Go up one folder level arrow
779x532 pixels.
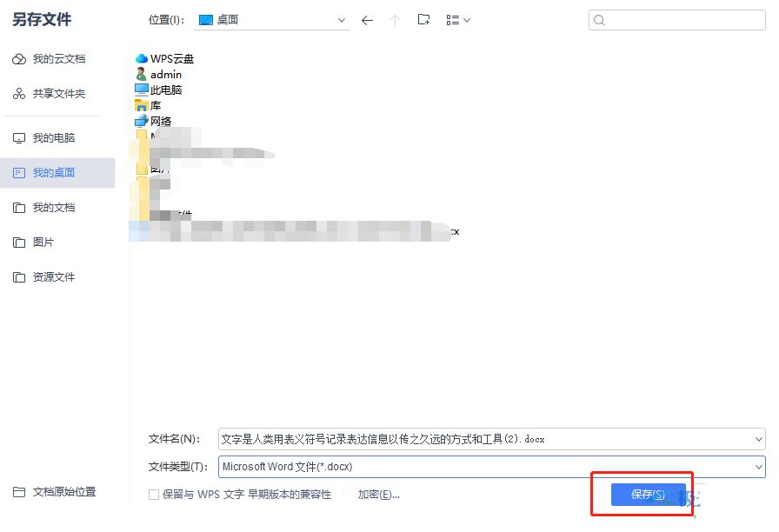[x=395, y=20]
